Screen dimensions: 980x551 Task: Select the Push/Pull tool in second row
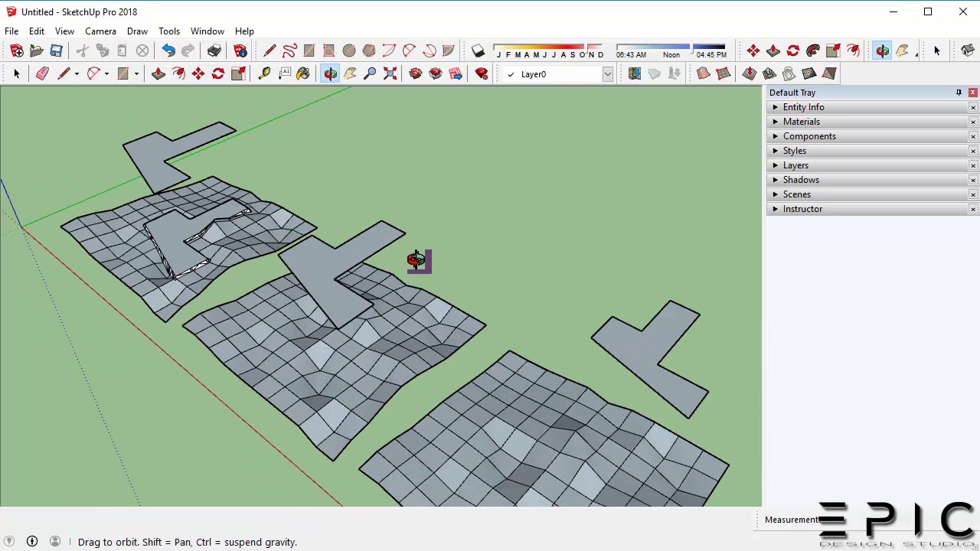pos(158,73)
